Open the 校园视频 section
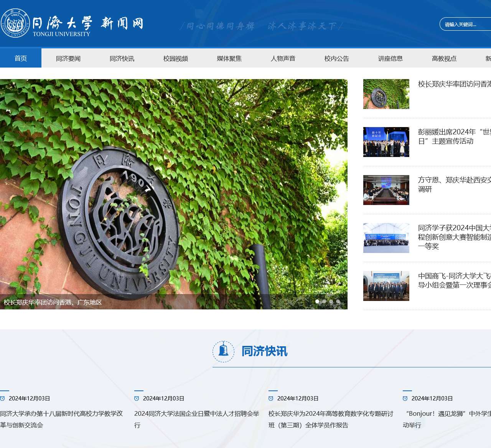Image resolution: width=491 pixels, height=448 pixels. [176, 58]
